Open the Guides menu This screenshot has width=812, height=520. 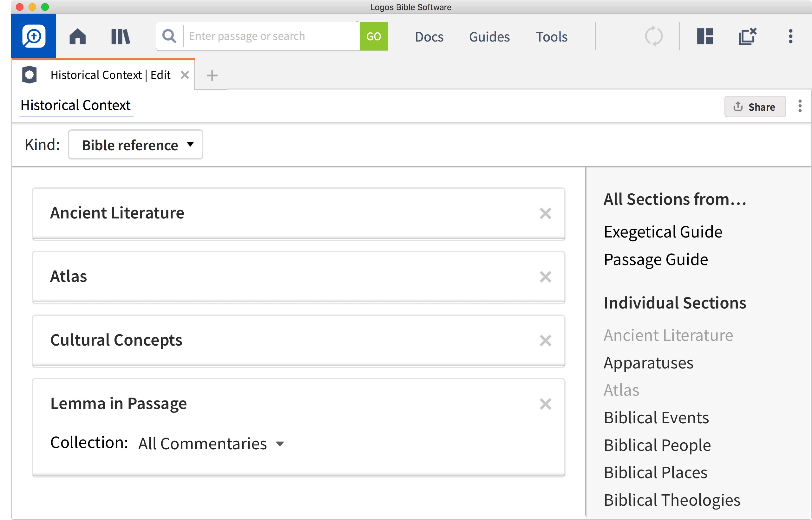click(489, 36)
